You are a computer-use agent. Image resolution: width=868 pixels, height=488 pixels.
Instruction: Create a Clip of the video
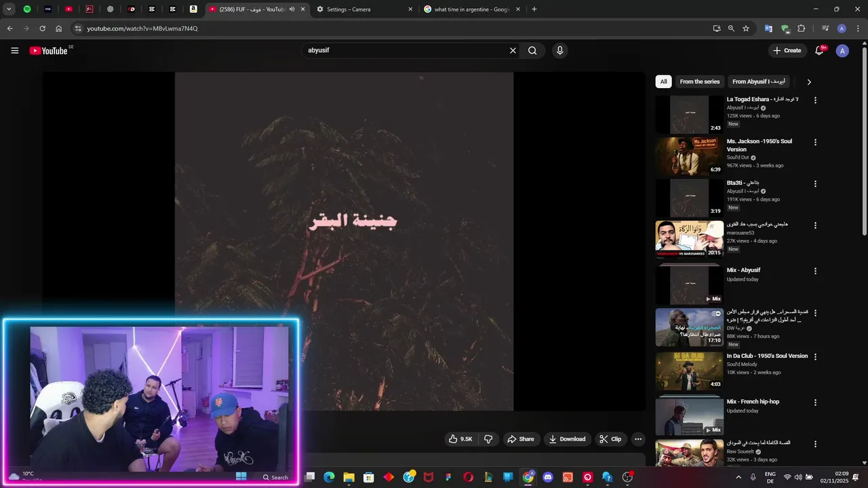tap(610, 439)
